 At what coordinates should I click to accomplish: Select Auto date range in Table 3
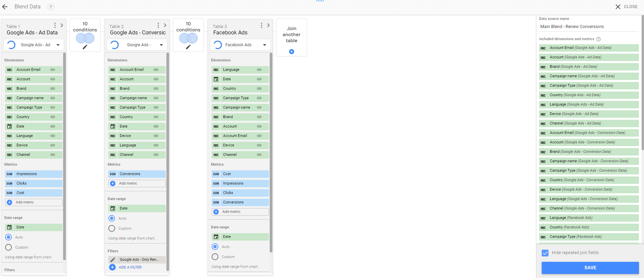[x=215, y=247]
